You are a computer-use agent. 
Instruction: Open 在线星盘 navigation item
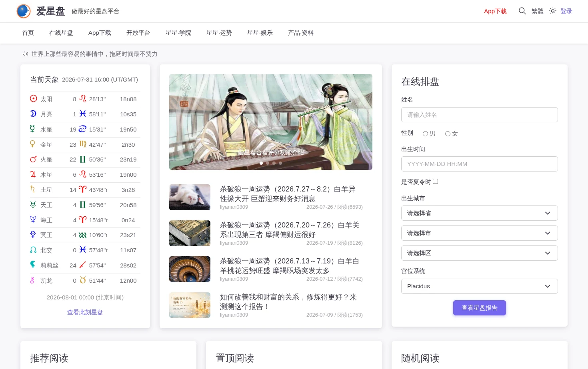(x=61, y=33)
